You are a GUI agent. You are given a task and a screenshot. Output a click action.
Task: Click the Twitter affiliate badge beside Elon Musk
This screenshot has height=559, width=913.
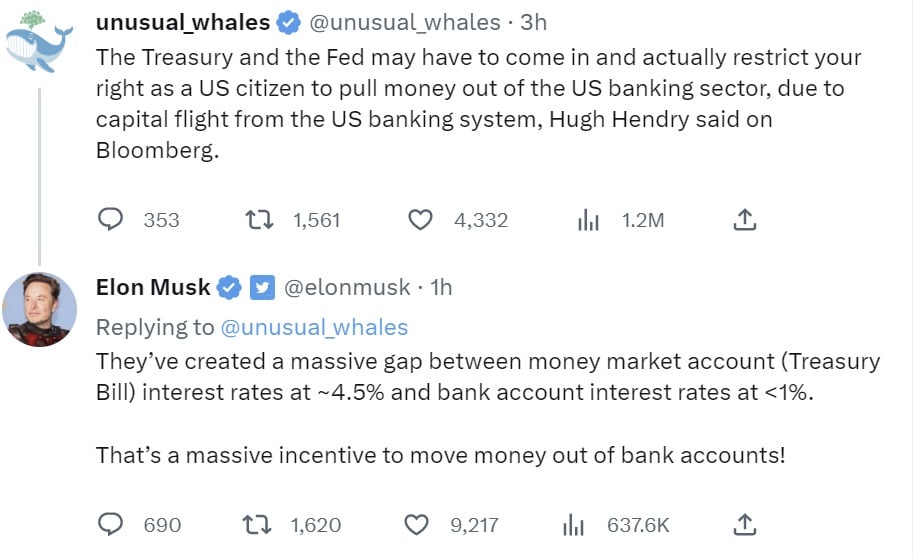tap(261, 288)
